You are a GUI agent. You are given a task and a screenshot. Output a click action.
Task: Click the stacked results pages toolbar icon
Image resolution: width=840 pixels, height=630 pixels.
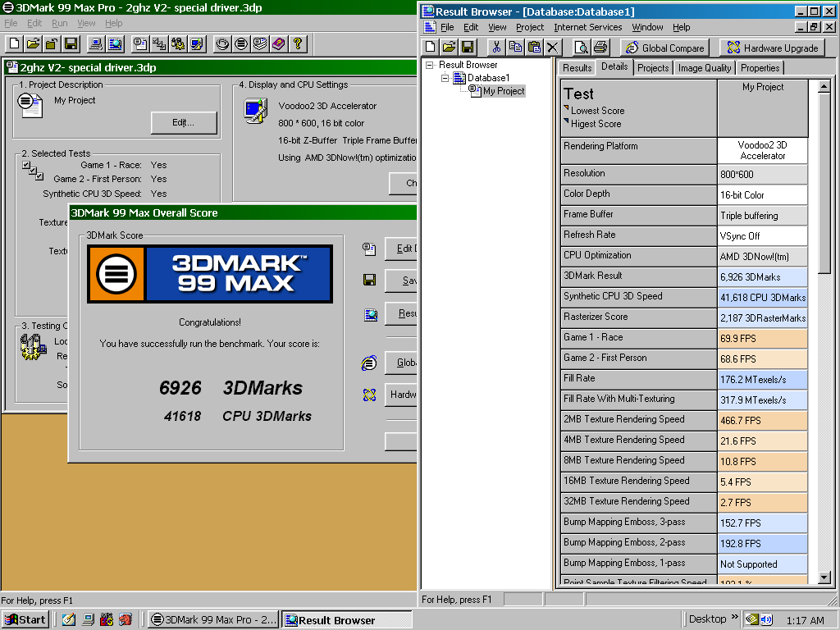pos(260,43)
